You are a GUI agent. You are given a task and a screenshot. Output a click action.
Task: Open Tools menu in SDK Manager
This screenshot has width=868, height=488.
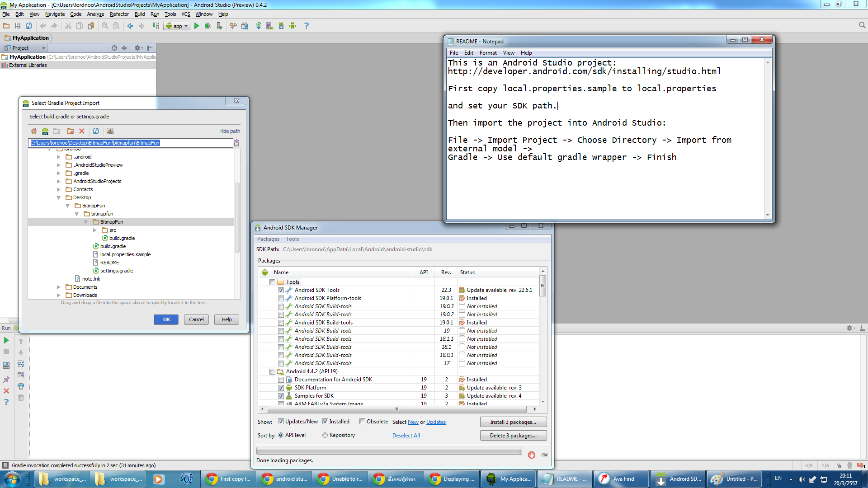(x=292, y=239)
